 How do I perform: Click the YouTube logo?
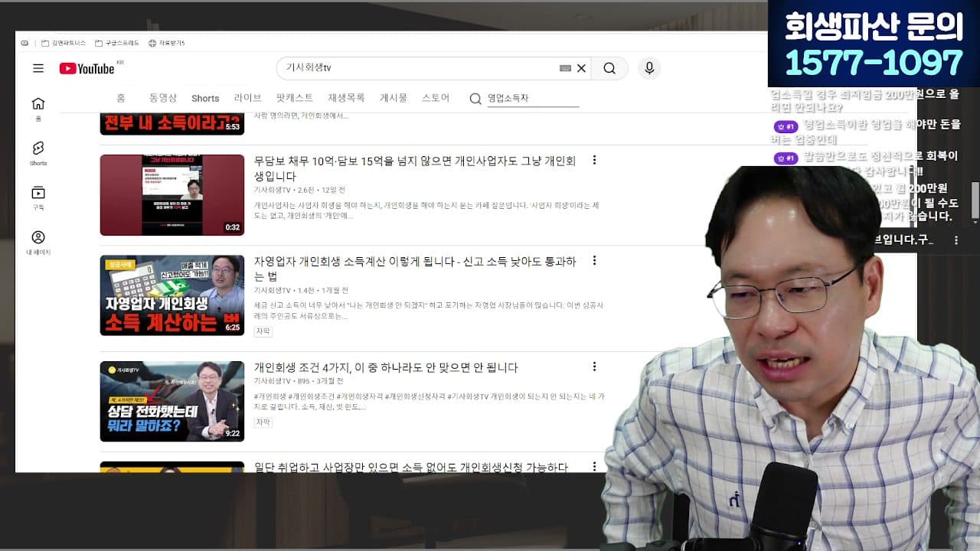87,68
